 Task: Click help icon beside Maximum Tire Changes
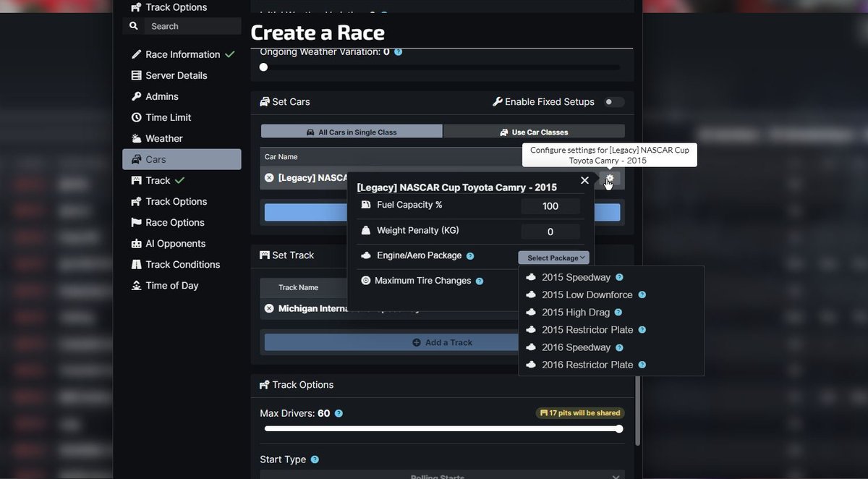pos(480,281)
